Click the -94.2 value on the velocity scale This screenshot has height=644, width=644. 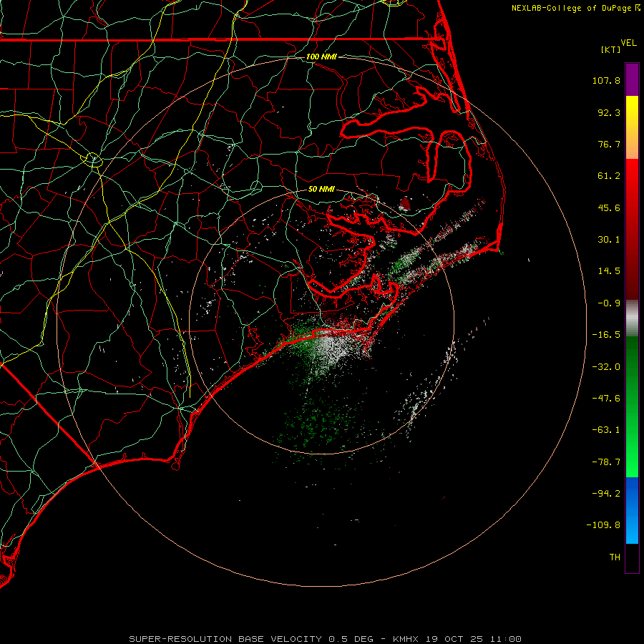606,493
